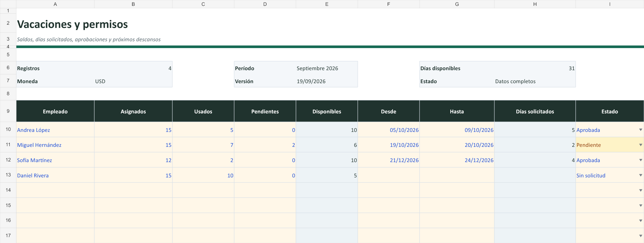The width and height of the screenshot is (644, 243).
Task: Select the subtitle 'Saldos, días solicitados...' cell
Action: [x=89, y=39]
